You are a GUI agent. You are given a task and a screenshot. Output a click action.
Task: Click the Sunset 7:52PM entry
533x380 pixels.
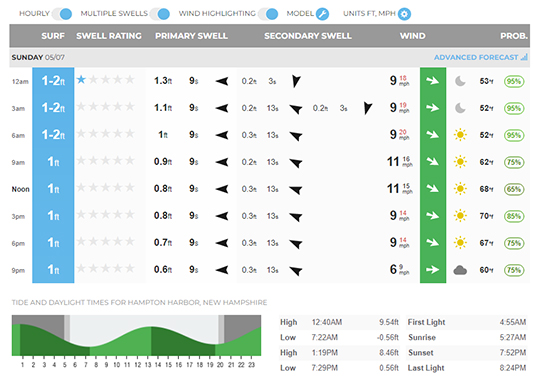(467, 353)
